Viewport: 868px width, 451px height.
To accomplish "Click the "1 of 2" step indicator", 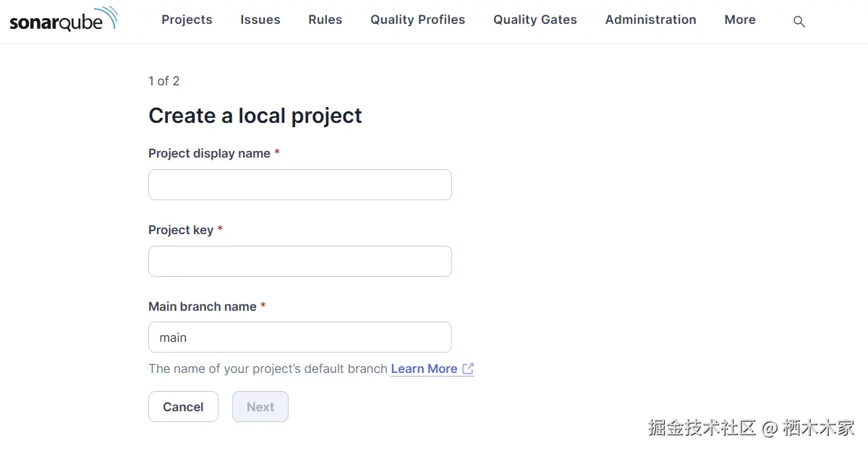I will pos(164,81).
